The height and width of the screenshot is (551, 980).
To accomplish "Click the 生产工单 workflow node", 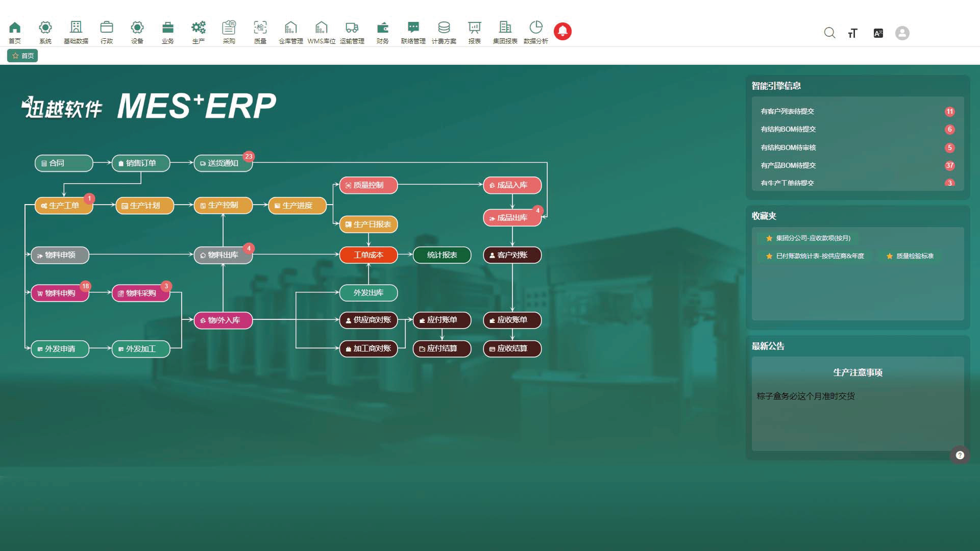I will click(64, 206).
